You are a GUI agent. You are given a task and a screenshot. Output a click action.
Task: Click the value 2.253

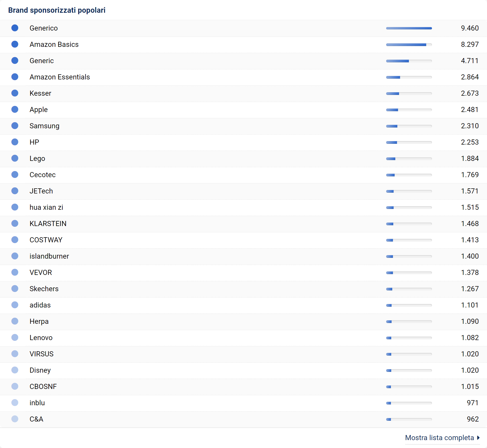click(470, 142)
